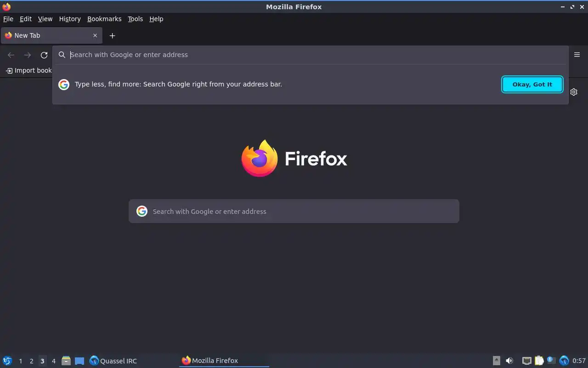Click the back navigation arrow
The image size is (588, 368).
11,55
